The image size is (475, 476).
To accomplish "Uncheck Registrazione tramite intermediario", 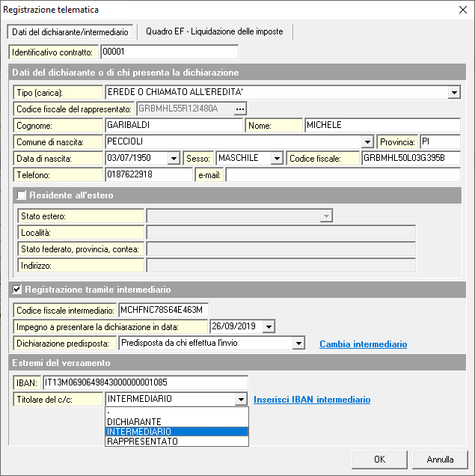I will [17, 290].
